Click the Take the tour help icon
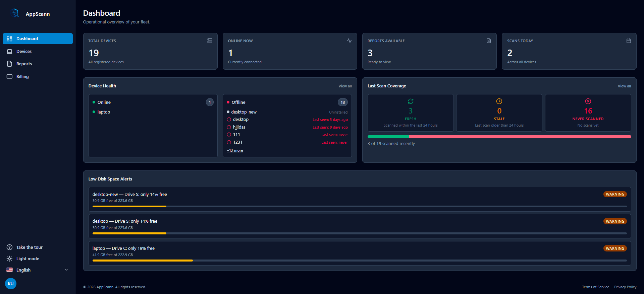Image resolution: width=644 pixels, height=294 pixels. click(9, 247)
